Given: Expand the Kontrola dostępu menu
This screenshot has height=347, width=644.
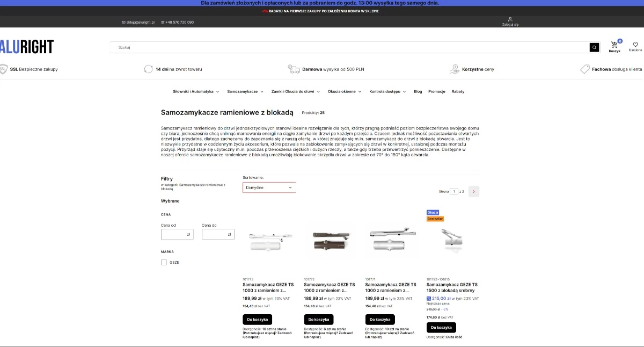Looking at the screenshot, I should pyautogui.click(x=387, y=91).
